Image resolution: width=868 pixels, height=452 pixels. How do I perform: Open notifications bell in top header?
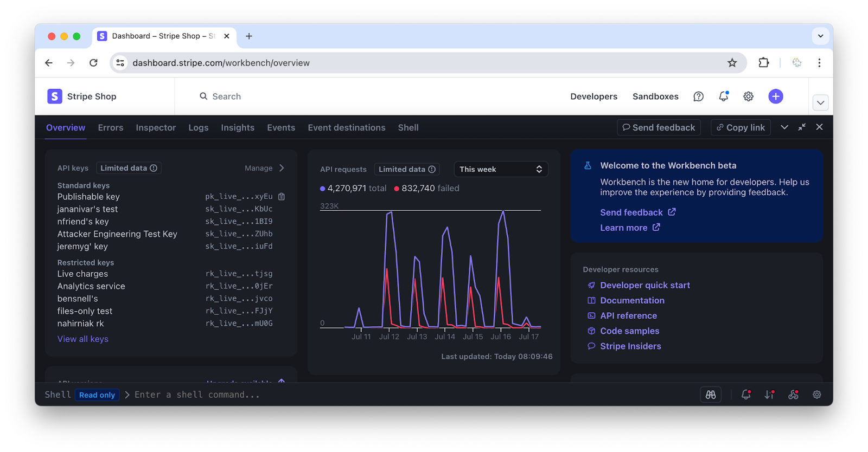723,96
